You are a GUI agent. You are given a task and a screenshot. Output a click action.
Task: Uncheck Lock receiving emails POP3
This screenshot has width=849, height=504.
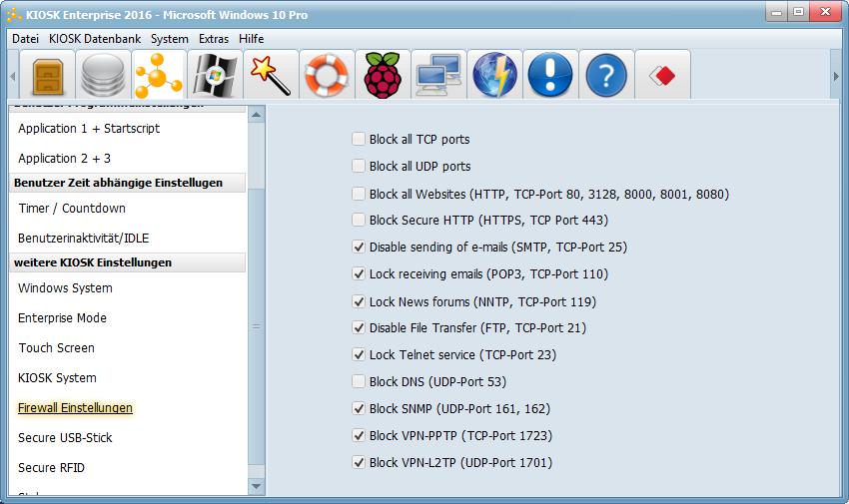pos(359,273)
